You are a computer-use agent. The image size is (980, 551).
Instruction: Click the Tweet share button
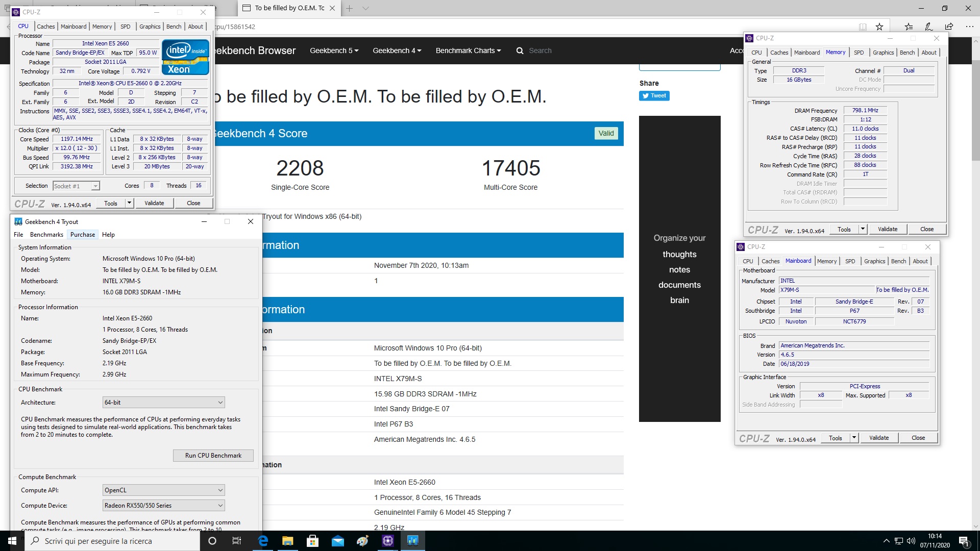pos(654,96)
